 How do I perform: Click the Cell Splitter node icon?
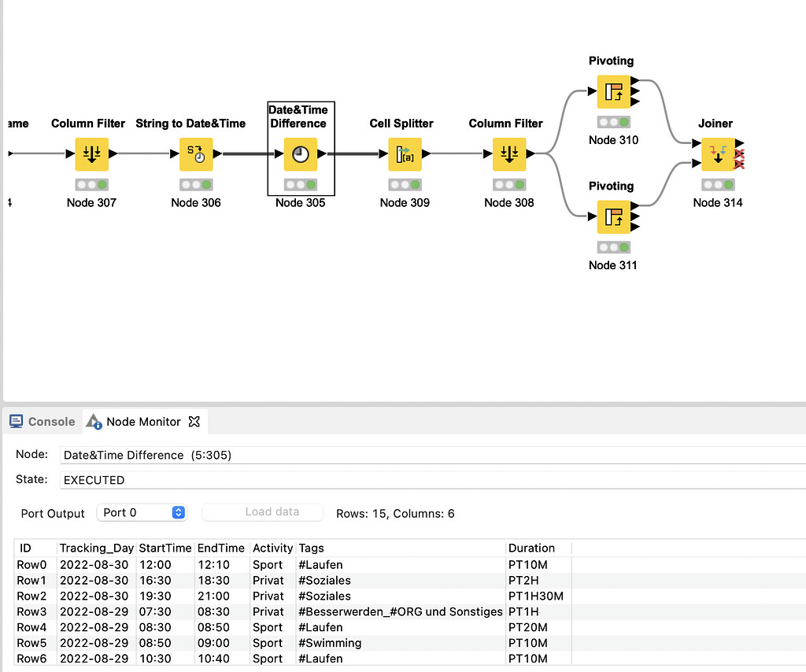click(405, 154)
